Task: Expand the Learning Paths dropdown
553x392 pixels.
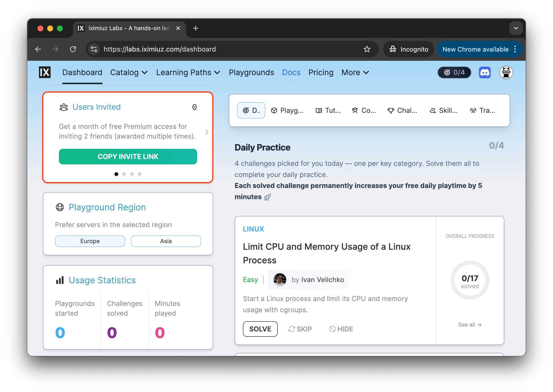Action: click(x=188, y=72)
